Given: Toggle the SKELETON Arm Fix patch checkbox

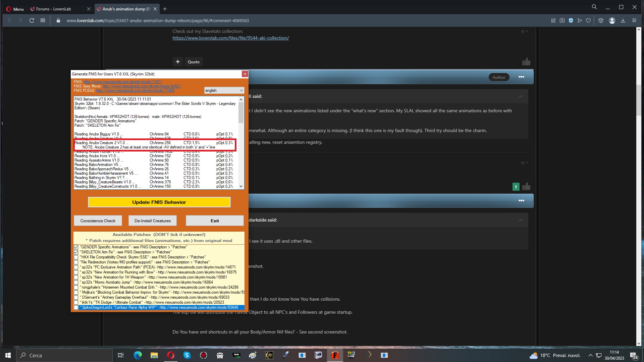Looking at the screenshot, I should (76, 252).
